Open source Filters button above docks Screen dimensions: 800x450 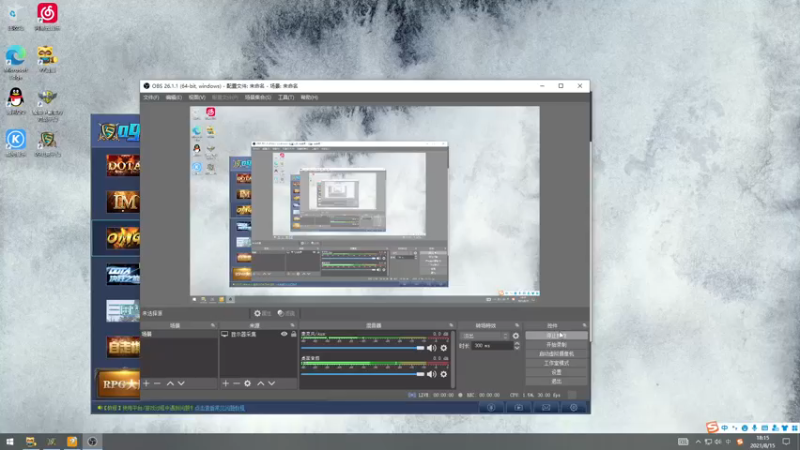pos(287,313)
